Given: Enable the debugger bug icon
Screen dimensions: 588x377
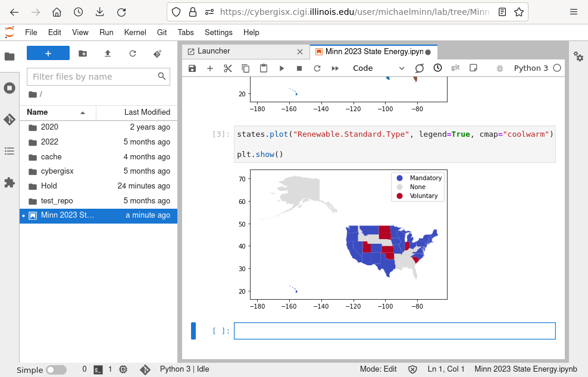Looking at the screenshot, I should click(499, 68).
